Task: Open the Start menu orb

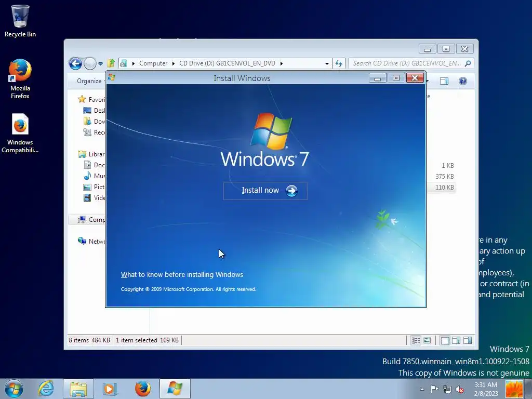Action: click(x=14, y=389)
